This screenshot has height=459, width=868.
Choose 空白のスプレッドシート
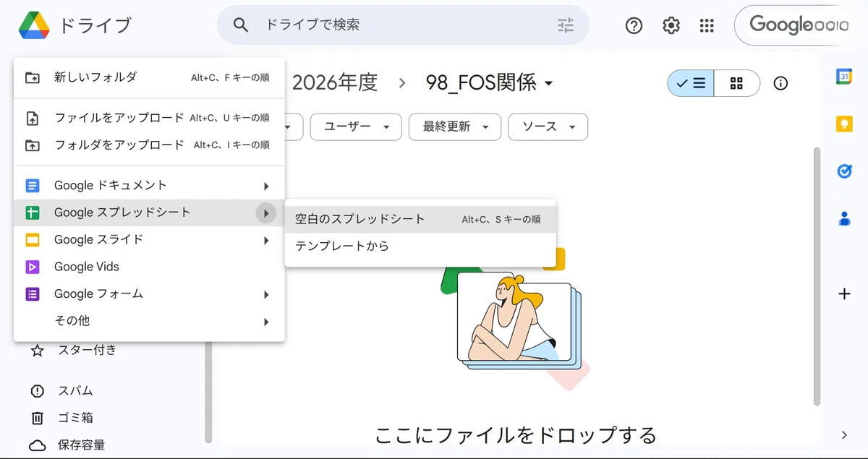pos(420,219)
